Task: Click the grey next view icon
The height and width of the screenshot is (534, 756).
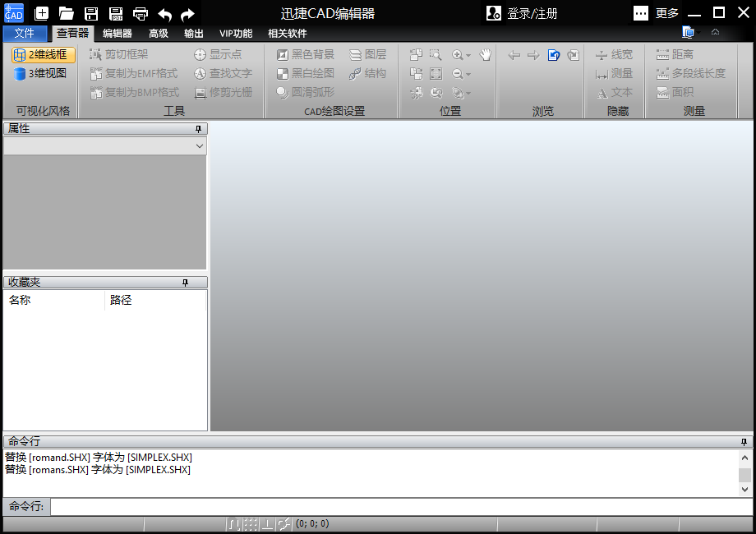Action: pyautogui.click(x=573, y=55)
